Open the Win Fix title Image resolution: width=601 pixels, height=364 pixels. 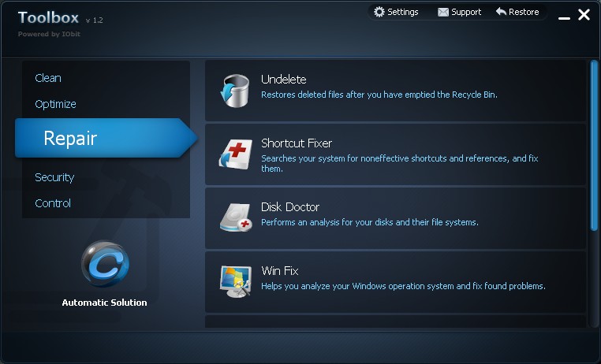(x=280, y=271)
